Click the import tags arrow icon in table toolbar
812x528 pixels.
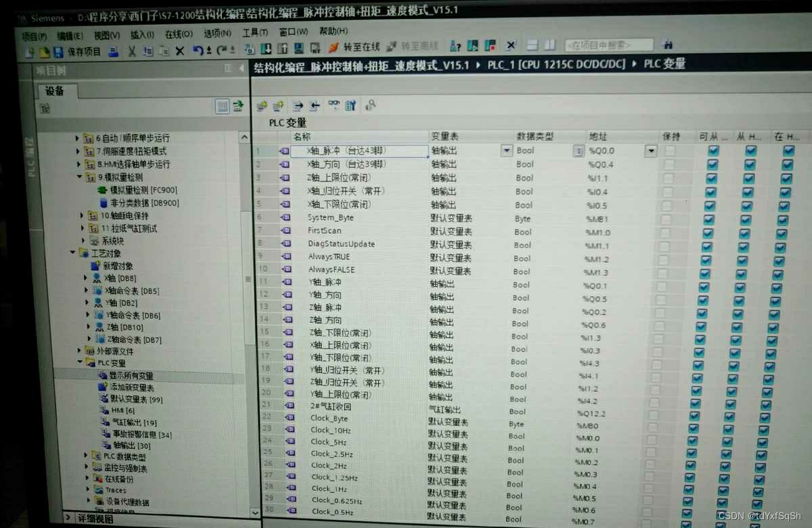click(315, 106)
